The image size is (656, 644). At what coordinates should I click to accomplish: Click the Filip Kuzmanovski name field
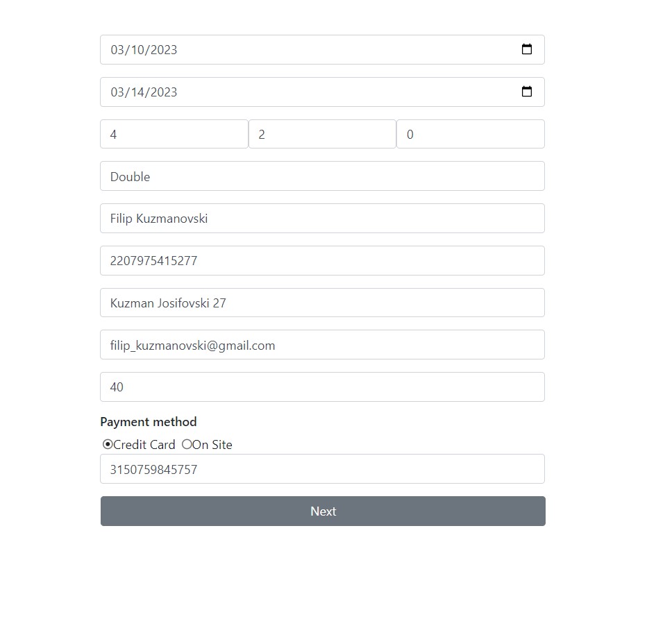pos(322,219)
